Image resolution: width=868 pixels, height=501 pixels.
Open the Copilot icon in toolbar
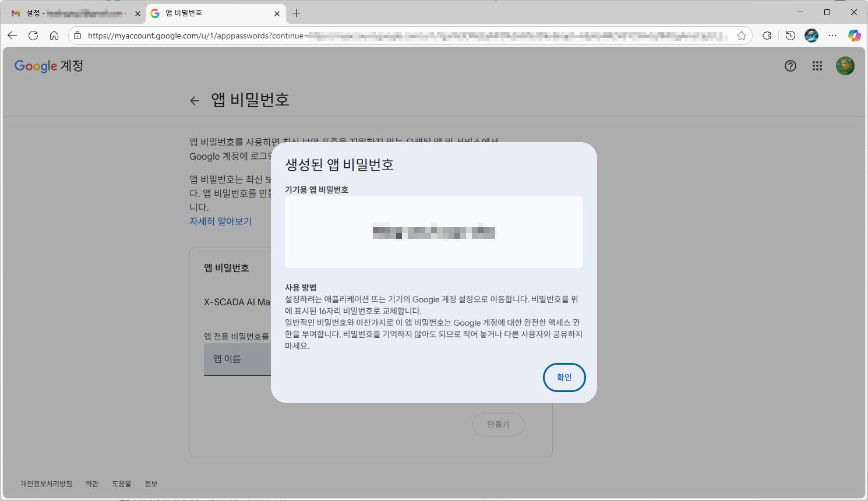tap(854, 36)
